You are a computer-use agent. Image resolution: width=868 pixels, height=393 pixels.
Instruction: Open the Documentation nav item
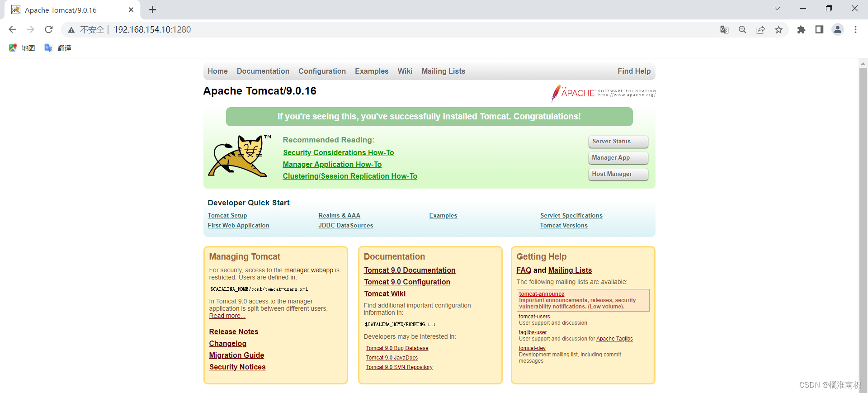pyautogui.click(x=263, y=71)
